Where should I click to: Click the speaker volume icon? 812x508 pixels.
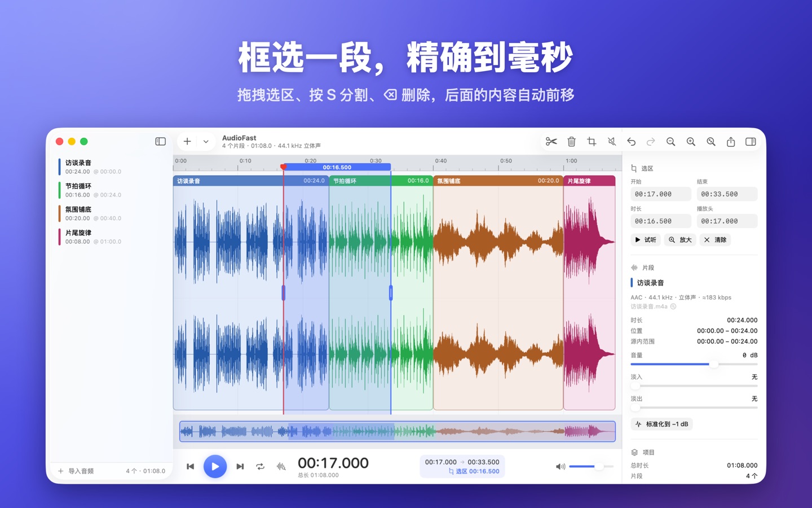(560, 466)
